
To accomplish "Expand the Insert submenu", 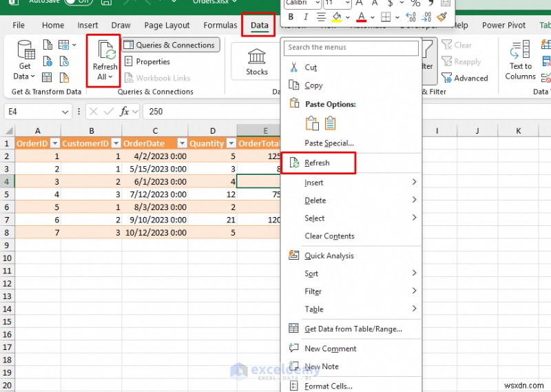I will click(x=351, y=183).
